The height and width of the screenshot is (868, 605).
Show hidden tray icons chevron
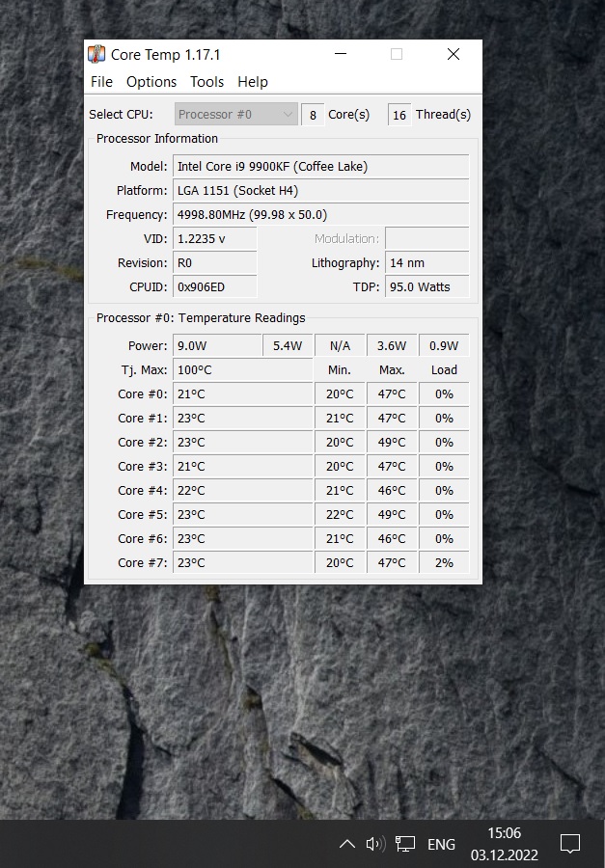pos(346,844)
